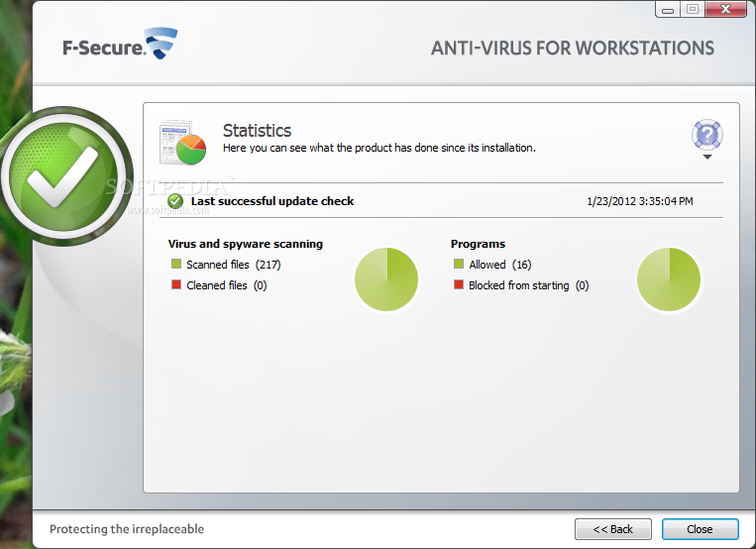Click 'Blocked from starting (0)' text
The height and width of the screenshot is (549, 756).
pos(528,285)
